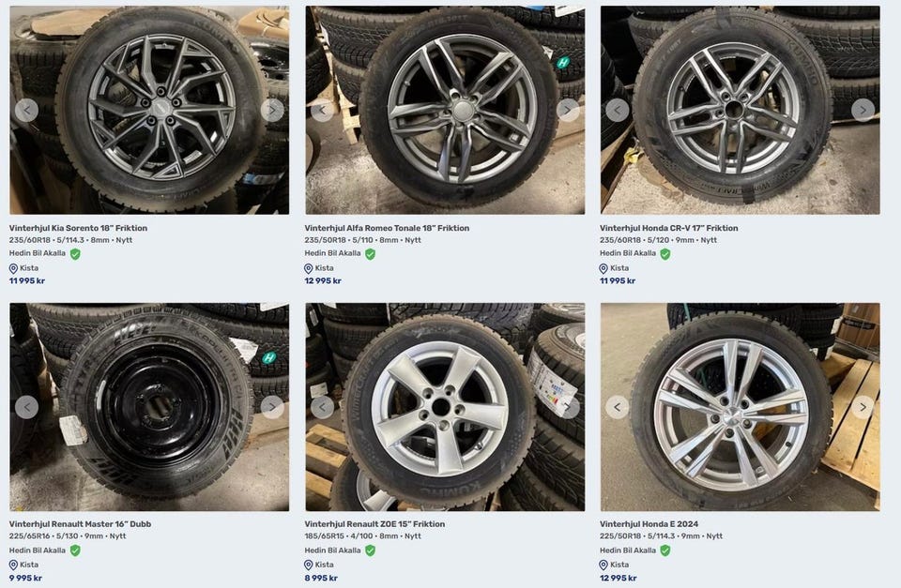Image resolution: width=901 pixels, height=588 pixels.
Task: Show next Renault ZOE wheel photo
Action: [567, 407]
